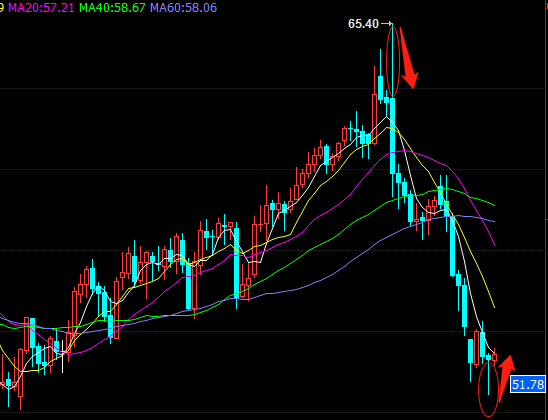Click the 65.40 high price label
Viewport: 548px width, 420px height.
(x=363, y=24)
